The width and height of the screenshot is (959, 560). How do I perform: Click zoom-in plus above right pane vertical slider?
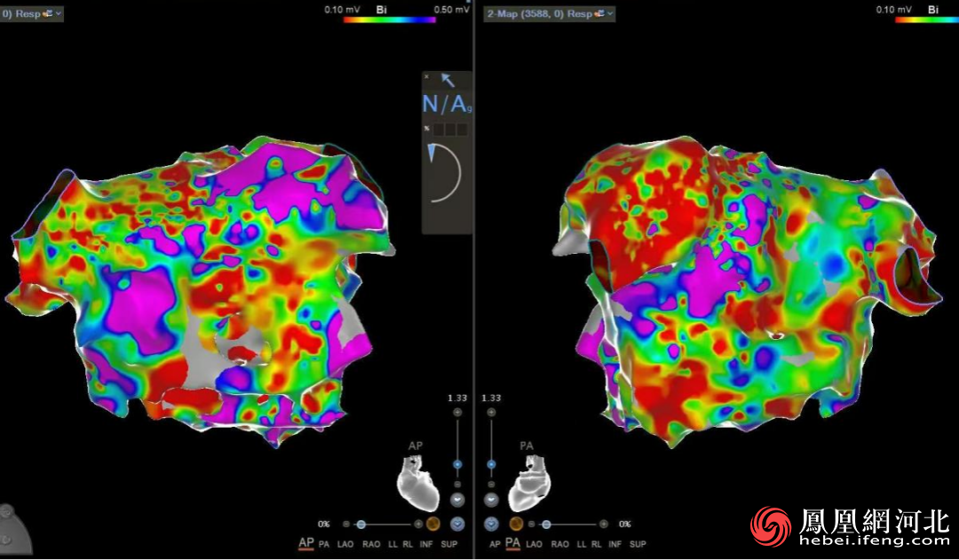click(x=491, y=413)
